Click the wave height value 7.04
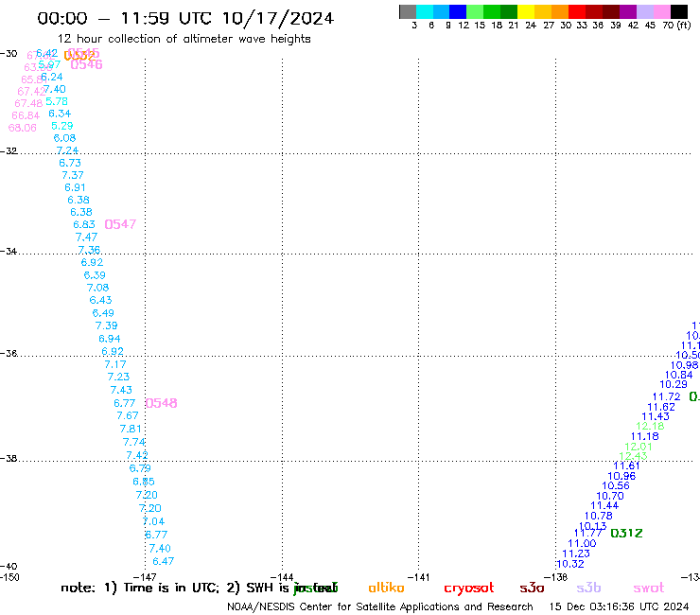This screenshot has height=615, width=700. pos(153,521)
